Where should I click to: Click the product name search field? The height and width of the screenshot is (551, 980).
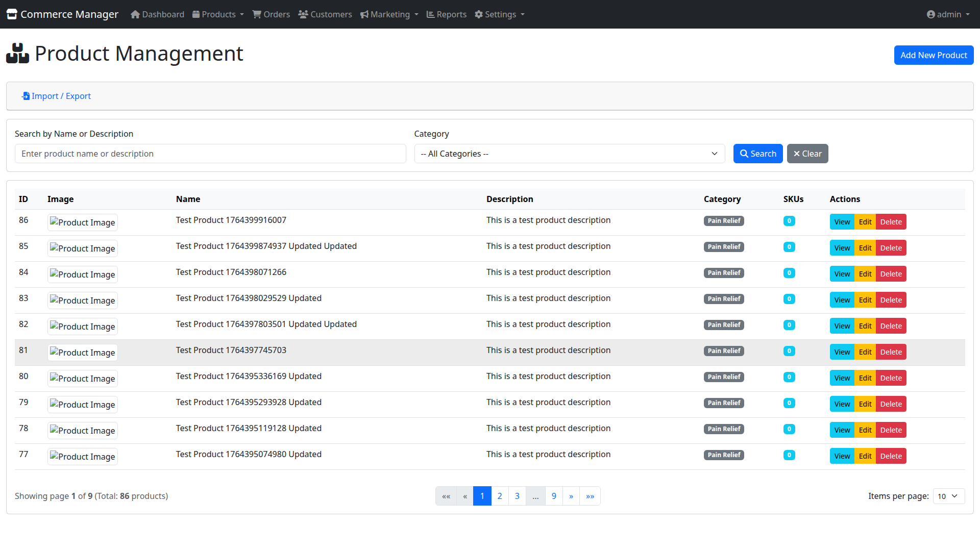(210, 154)
